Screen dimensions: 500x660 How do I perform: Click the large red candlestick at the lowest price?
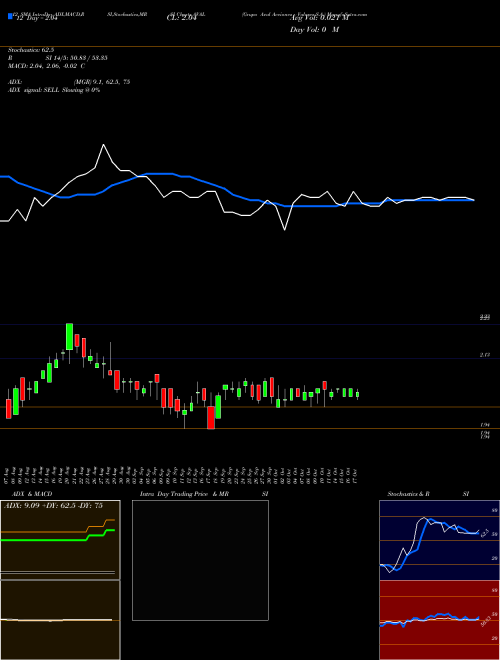point(211,418)
